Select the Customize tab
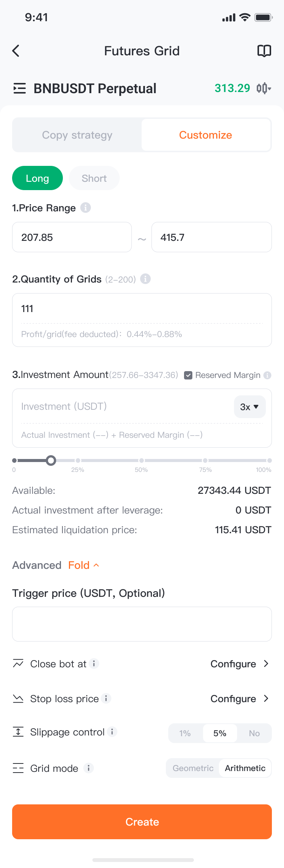Viewport: 284px width, 868px height. coord(206,135)
